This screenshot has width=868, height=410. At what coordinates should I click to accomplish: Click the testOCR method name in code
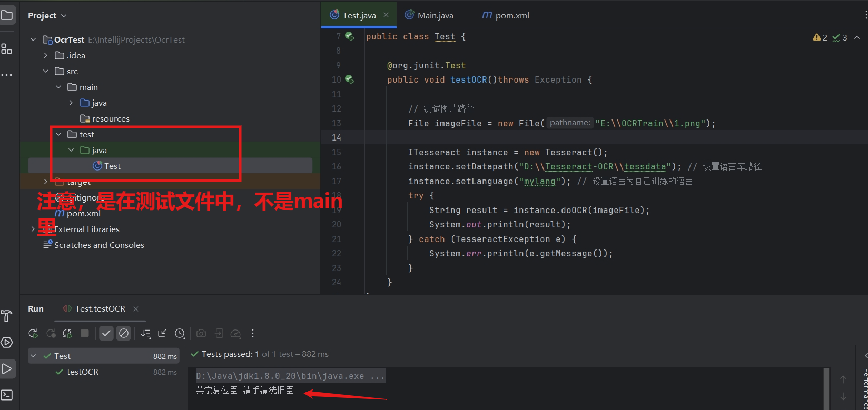click(469, 79)
